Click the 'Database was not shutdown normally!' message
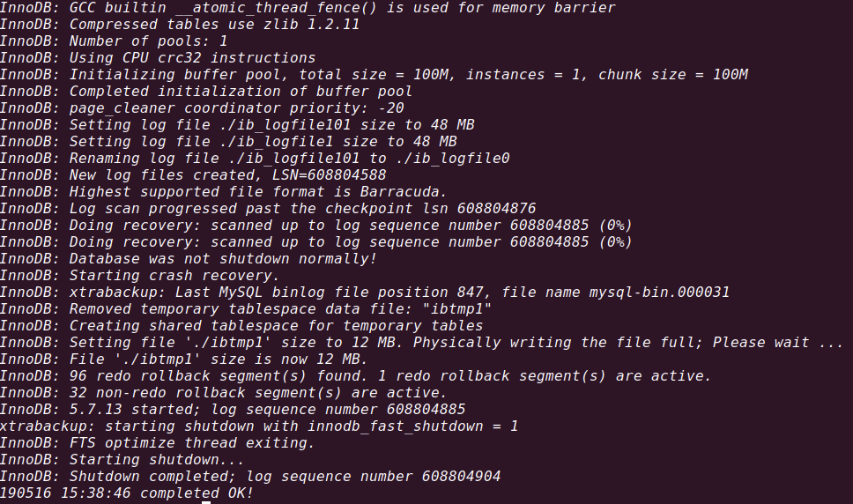This screenshot has width=853, height=504. pyautogui.click(x=223, y=258)
